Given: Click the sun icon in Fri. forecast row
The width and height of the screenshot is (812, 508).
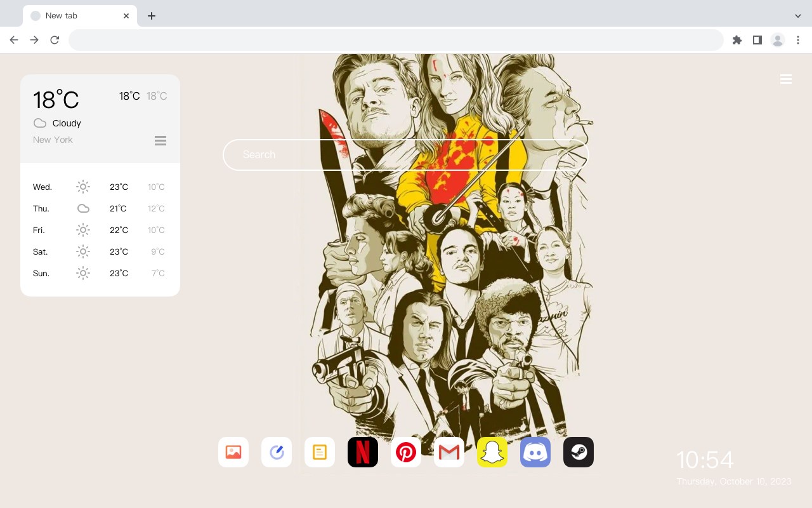Looking at the screenshot, I should tap(83, 230).
